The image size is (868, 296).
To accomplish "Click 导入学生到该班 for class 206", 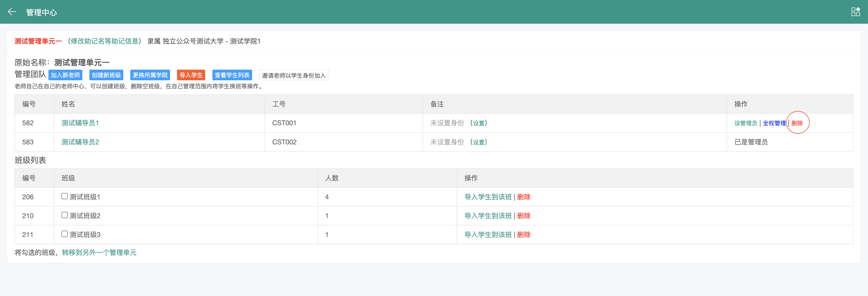I will (x=488, y=197).
